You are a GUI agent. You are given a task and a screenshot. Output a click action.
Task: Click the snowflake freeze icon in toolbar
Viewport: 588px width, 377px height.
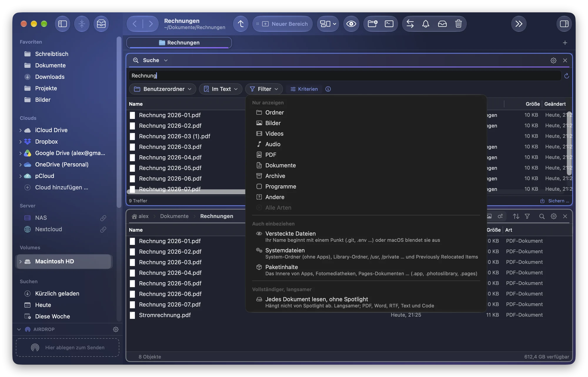pos(82,24)
